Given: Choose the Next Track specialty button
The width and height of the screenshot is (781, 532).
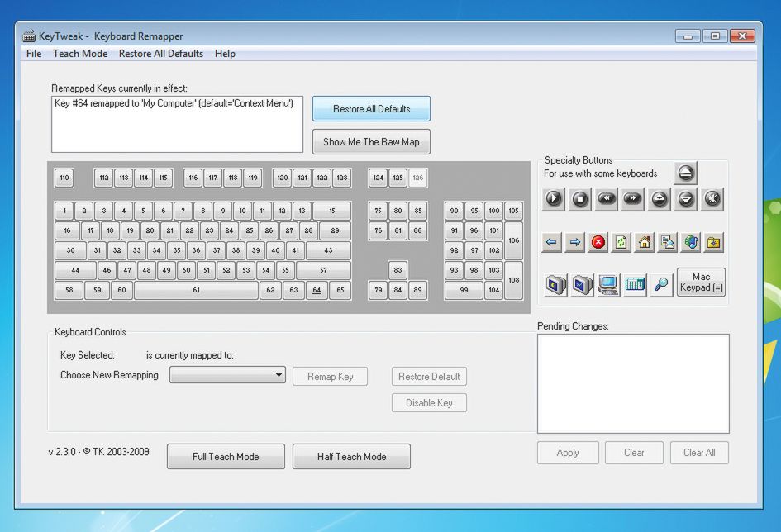Looking at the screenshot, I should tap(632, 199).
